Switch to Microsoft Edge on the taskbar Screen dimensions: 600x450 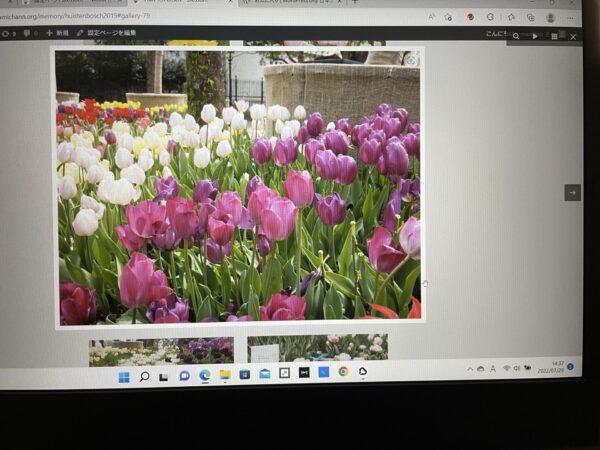(205, 375)
